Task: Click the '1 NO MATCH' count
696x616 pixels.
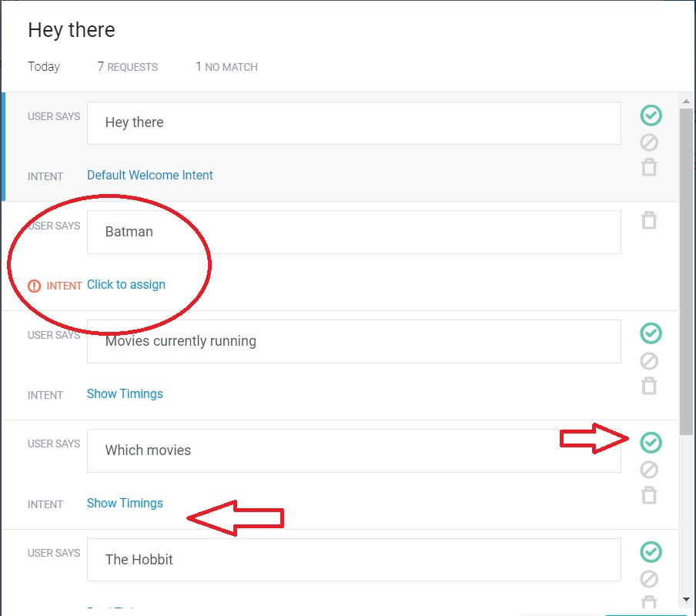Action: 226,66
